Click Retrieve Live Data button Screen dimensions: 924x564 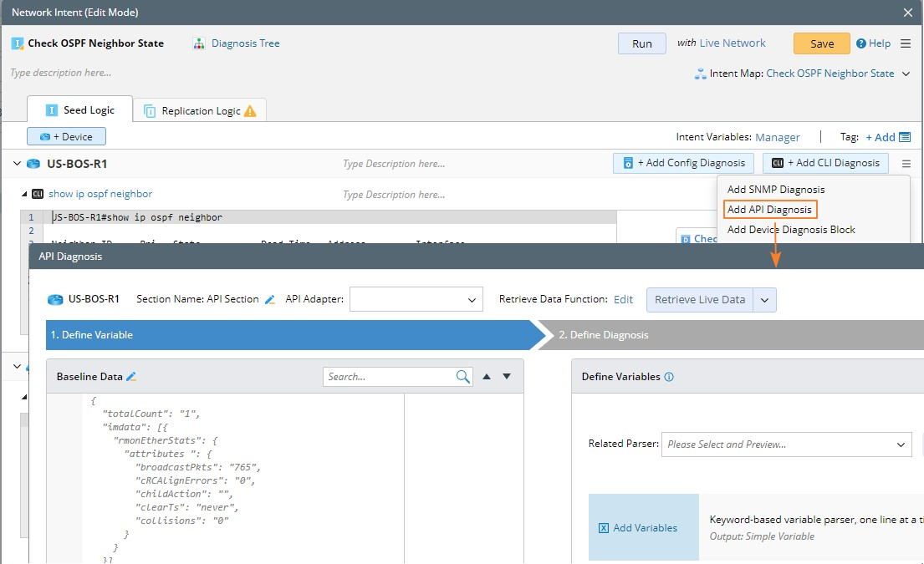click(700, 300)
